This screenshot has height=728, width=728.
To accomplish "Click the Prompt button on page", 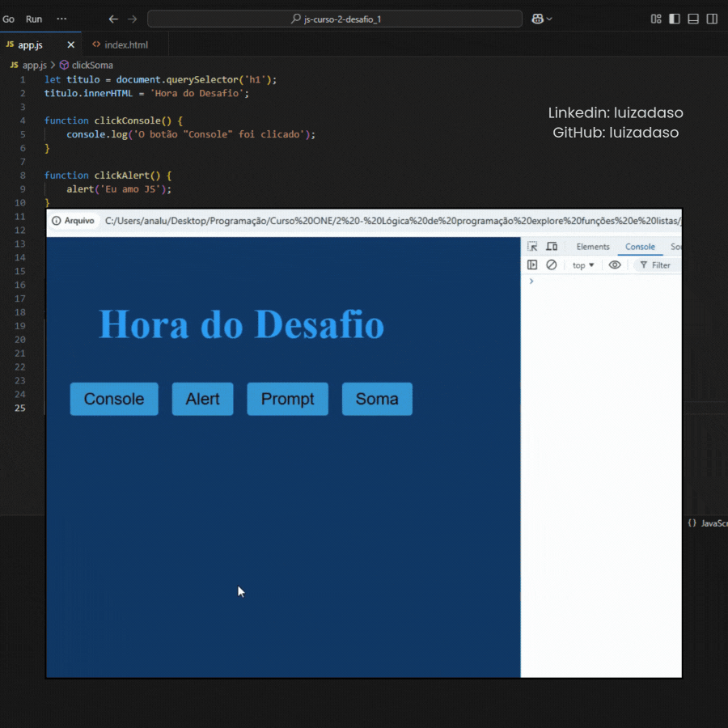I will coord(287,399).
